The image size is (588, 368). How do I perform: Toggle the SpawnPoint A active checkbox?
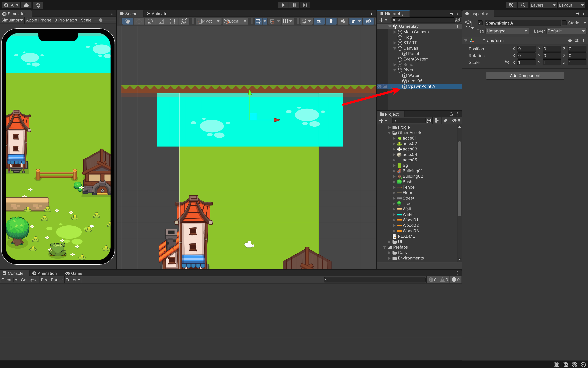(x=480, y=23)
